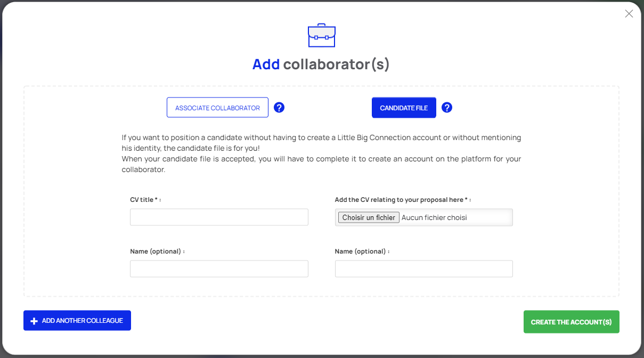The width and height of the screenshot is (644, 358).
Task: Open help icon next to Associate Collaborator
Action: point(279,108)
